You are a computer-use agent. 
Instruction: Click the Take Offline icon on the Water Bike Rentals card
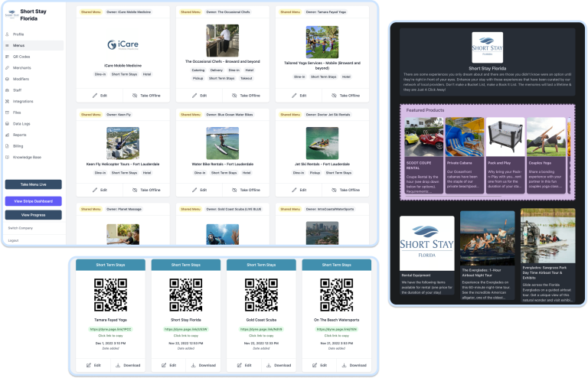coord(234,190)
